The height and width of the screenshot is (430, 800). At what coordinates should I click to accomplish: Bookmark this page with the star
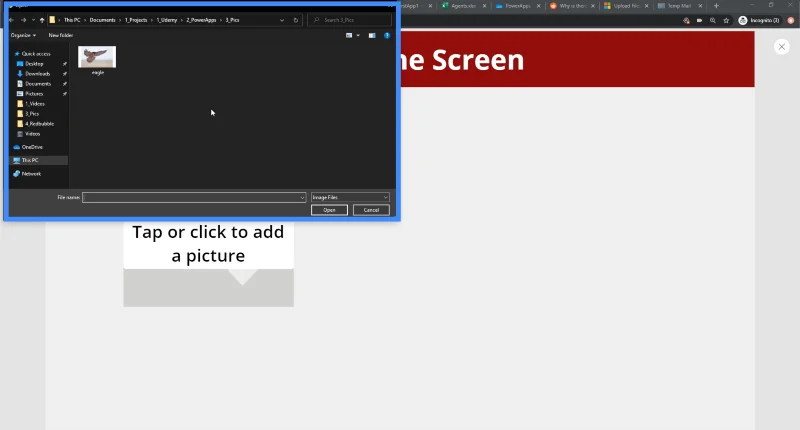[726, 20]
